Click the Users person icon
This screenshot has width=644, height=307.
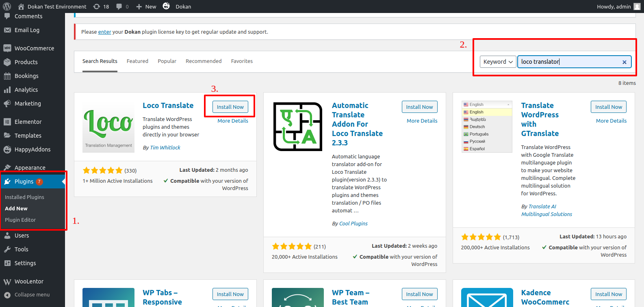[x=7, y=236]
